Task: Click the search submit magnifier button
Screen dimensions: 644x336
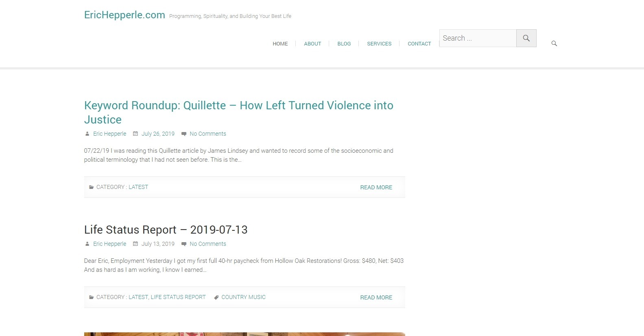Action: click(x=526, y=38)
